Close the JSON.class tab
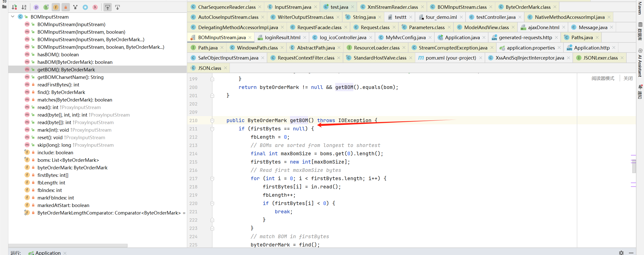The height and width of the screenshot is (255, 644). coord(225,68)
